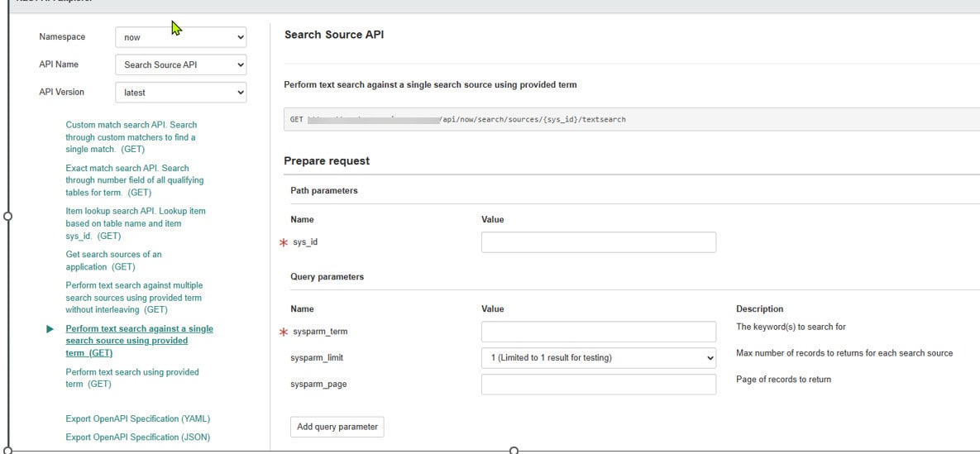Click the sysparm_term input field
This screenshot has height=454, width=980.
(598, 332)
